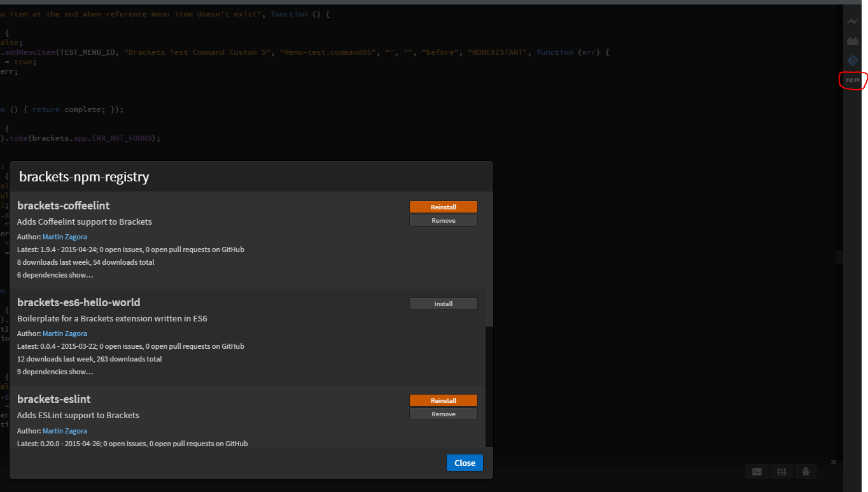Click '12 downloads last week, 263 downloads total'
Viewport: 868px width, 492px height.
90,359
